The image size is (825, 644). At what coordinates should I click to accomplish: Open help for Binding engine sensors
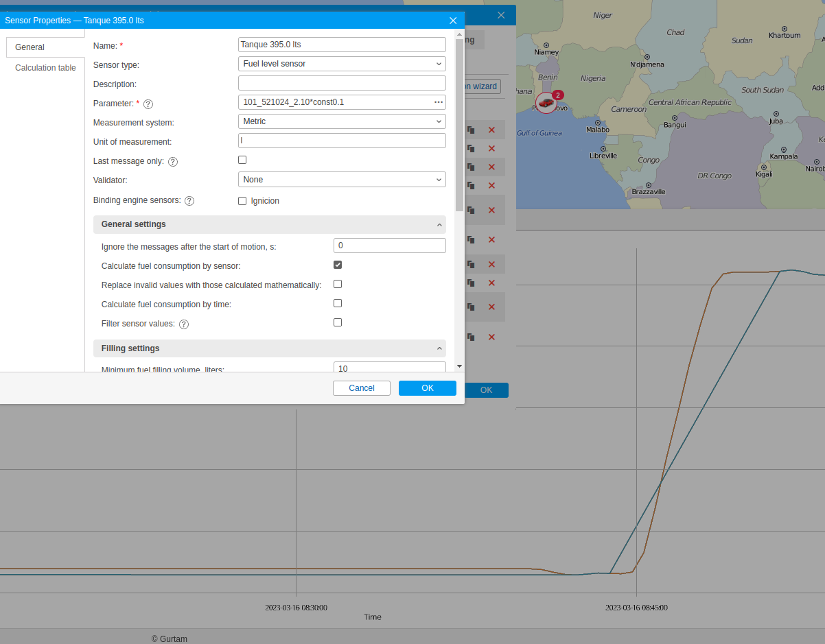189,201
